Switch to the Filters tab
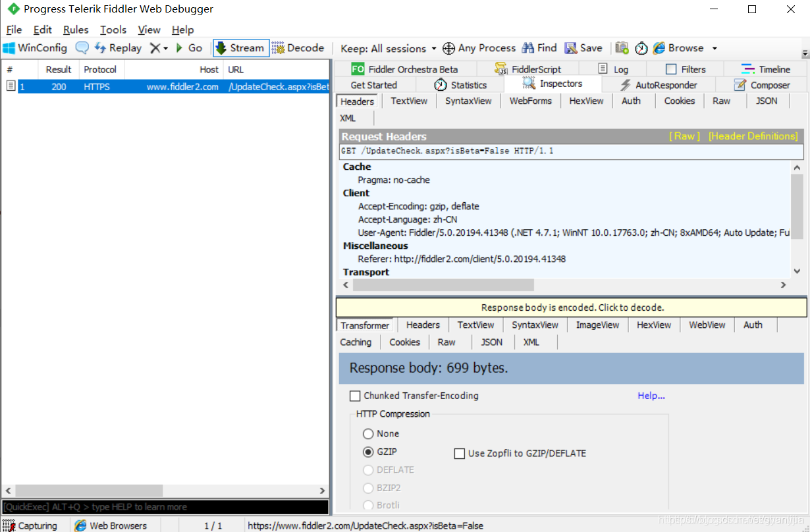Image resolution: width=810 pixels, height=532 pixels. pos(686,69)
